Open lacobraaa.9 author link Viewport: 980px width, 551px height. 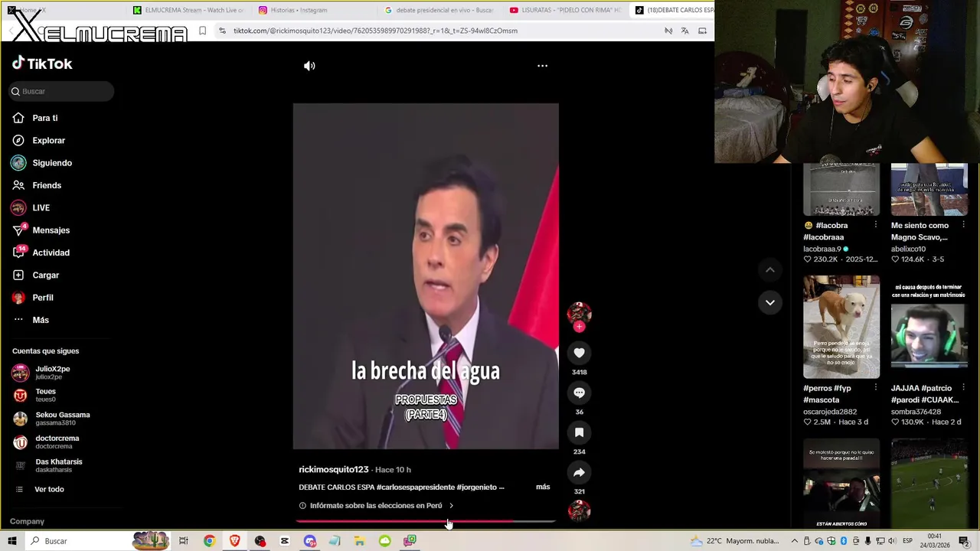[x=822, y=249]
